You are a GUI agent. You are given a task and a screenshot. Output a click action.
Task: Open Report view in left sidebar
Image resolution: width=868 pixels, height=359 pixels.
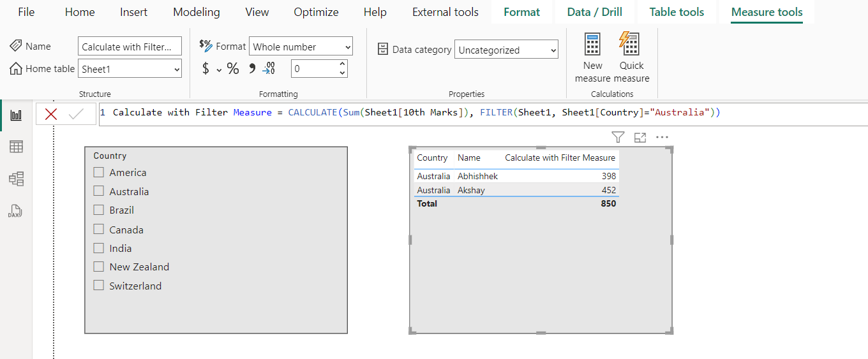[16, 115]
